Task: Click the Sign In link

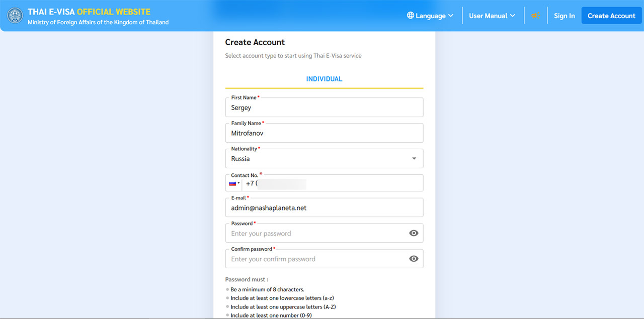Action: pyautogui.click(x=565, y=16)
